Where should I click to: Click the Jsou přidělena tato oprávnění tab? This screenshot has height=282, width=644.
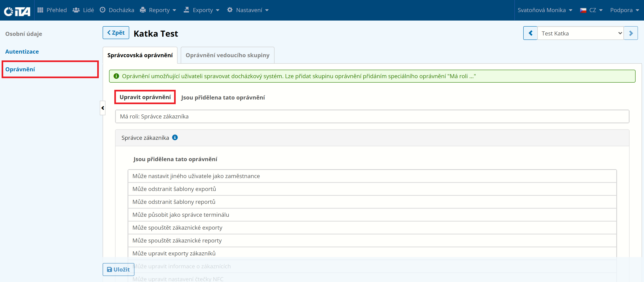[x=223, y=97]
